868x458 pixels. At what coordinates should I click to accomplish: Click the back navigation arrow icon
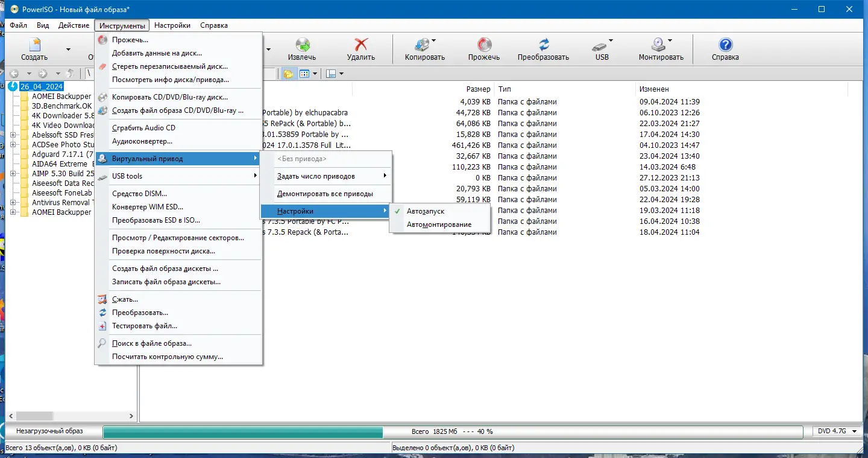tap(14, 74)
